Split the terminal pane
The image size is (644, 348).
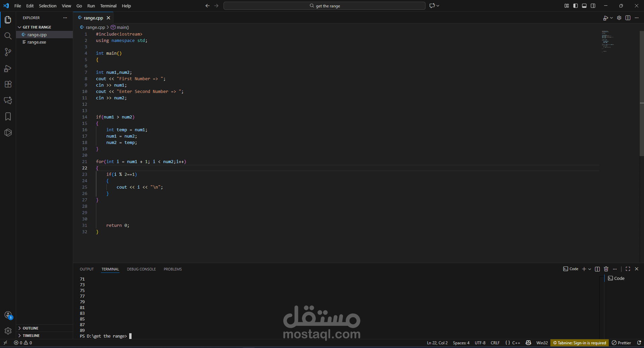(x=597, y=269)
